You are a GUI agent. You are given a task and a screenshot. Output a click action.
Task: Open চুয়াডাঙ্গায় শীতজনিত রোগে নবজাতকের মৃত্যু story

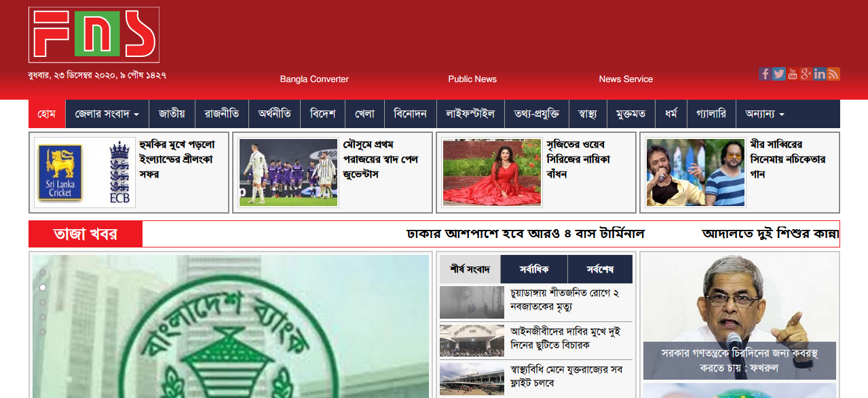565,300
